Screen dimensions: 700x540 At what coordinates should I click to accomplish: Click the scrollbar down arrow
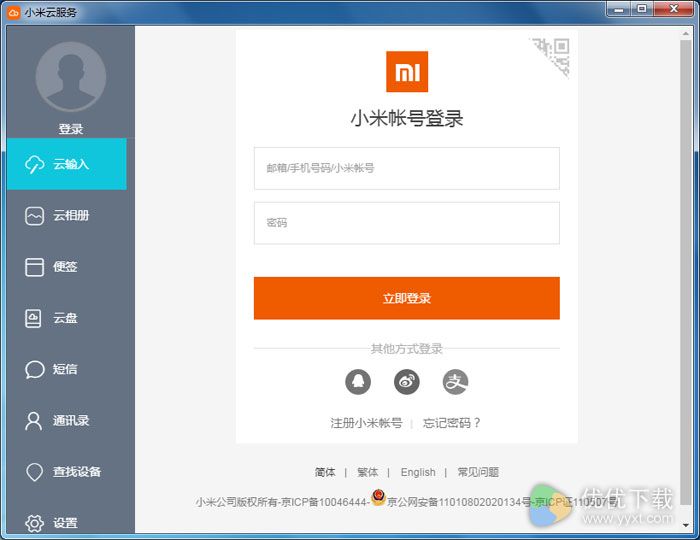click(686, 525)
